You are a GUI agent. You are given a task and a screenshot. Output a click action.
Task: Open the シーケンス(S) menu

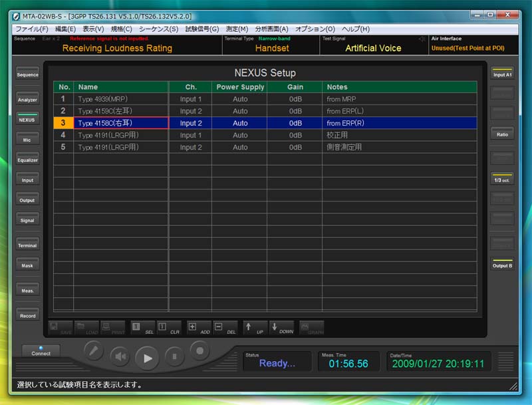[x=158, y=29]
